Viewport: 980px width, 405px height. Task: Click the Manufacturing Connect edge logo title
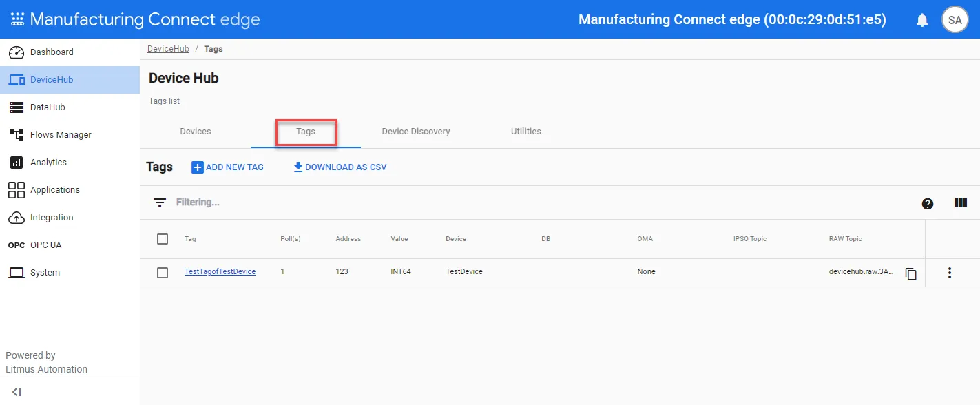click(145, 19)
